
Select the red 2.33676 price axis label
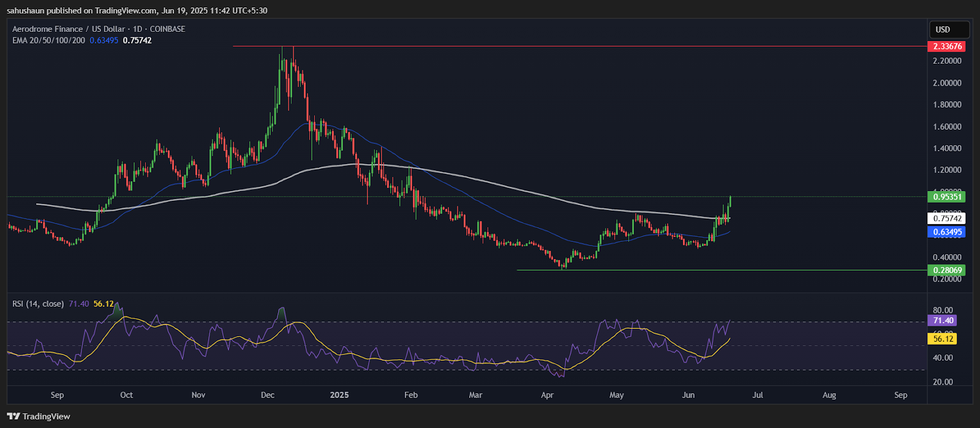946,47
